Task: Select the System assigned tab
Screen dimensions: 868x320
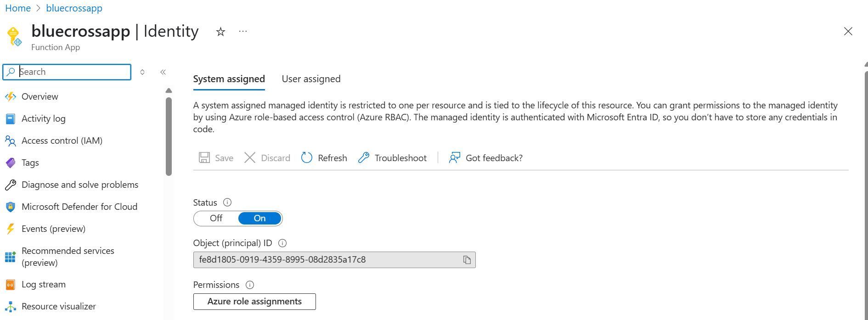Action: tap(229, 79)
